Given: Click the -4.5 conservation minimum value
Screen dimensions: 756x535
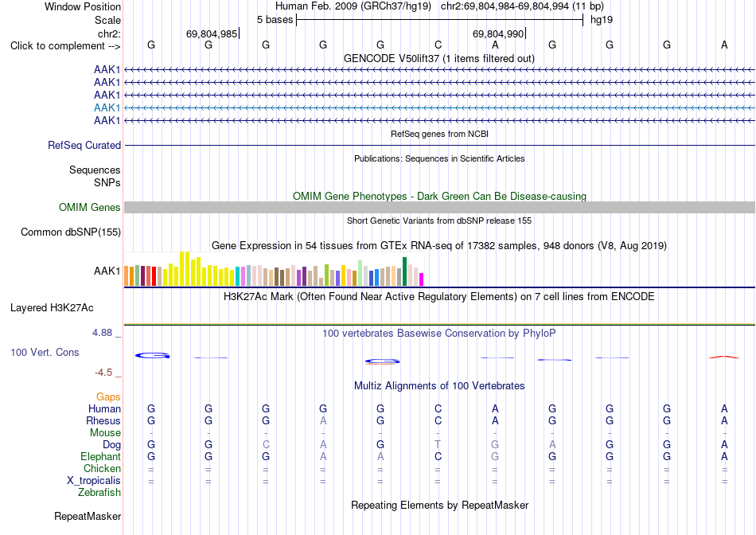Looking at the screenshot, I should (x=103, y=373).
